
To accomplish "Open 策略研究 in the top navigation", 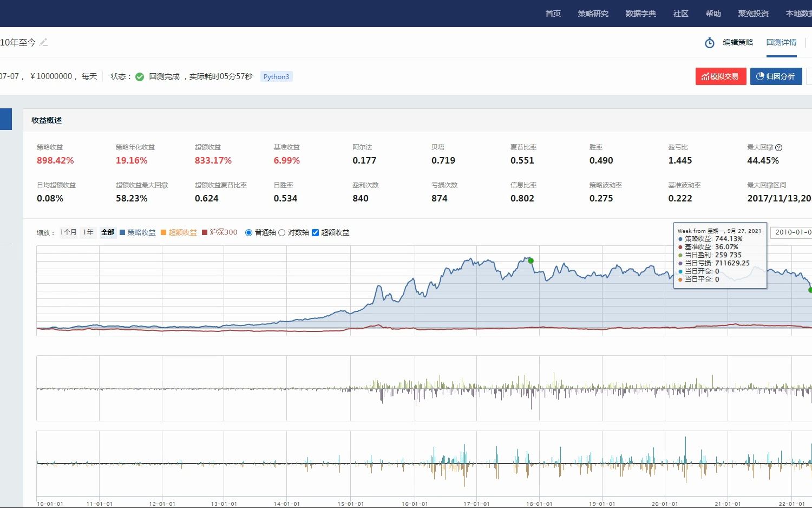I will [593, 14].
